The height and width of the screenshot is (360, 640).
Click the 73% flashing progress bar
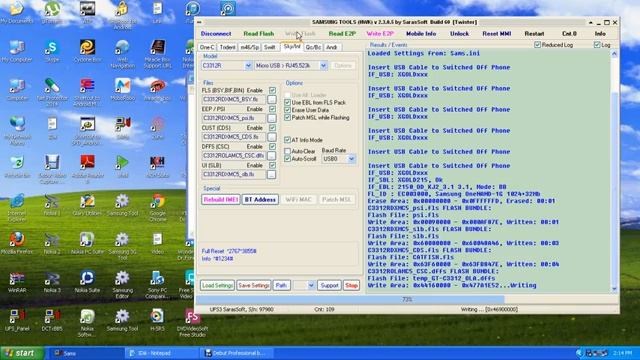pyautogui.click(x=407, y=299)
